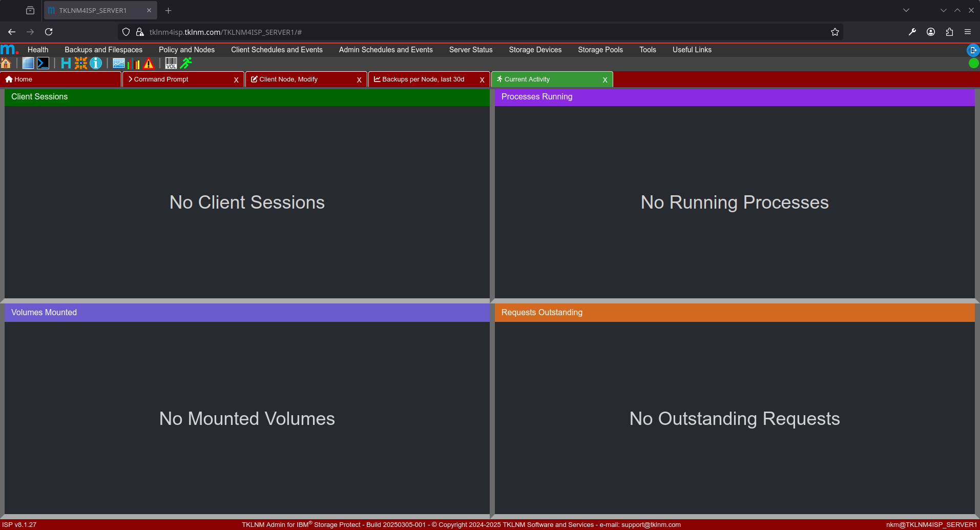Click the Home house icon in toolbar
This screenshot has height=530, width=980.
click(6, 63)
